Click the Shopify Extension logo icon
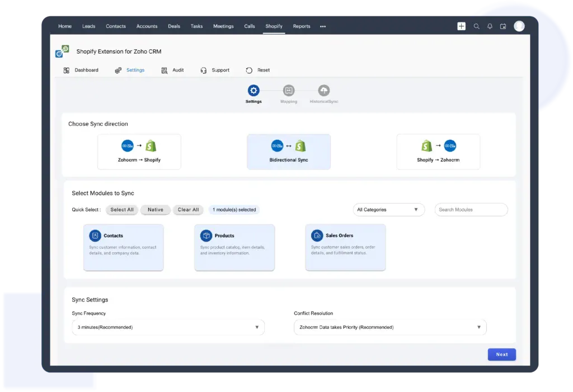Screen dimensions: 573x392 (62, 51)
